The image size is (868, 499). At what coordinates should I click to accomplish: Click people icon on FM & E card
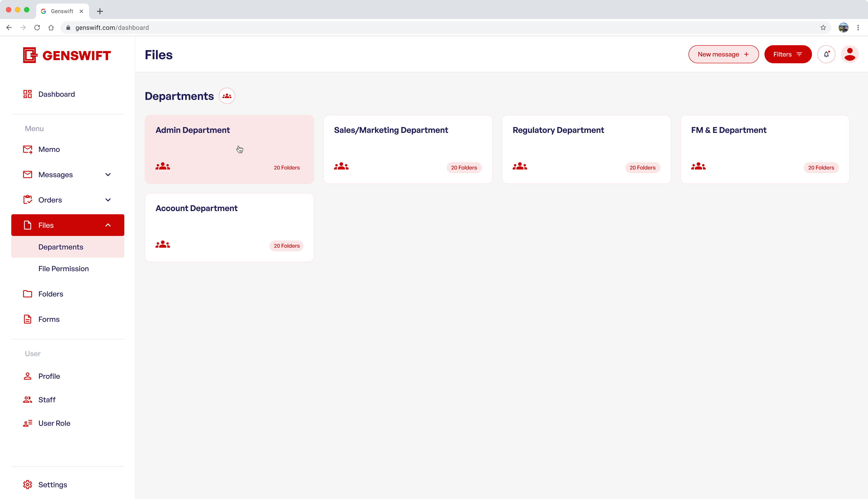coord(698,167)
